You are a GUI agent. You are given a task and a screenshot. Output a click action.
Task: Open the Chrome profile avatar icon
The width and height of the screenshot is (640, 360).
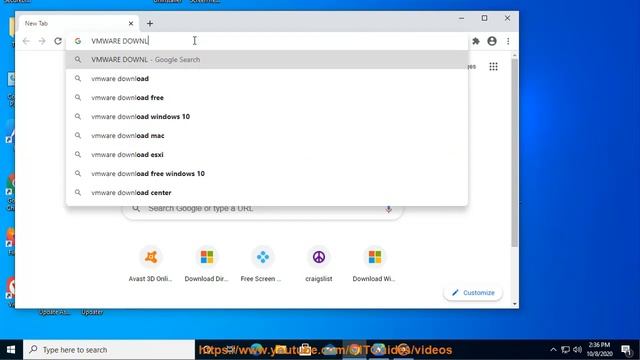(x=492, y=41)
